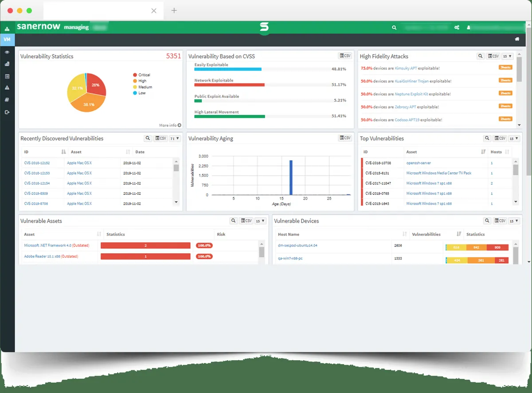Open the warning triangle alerts icon in the sidebar
532x393 pixels.
pyautogui.click(x=7, y=88)
